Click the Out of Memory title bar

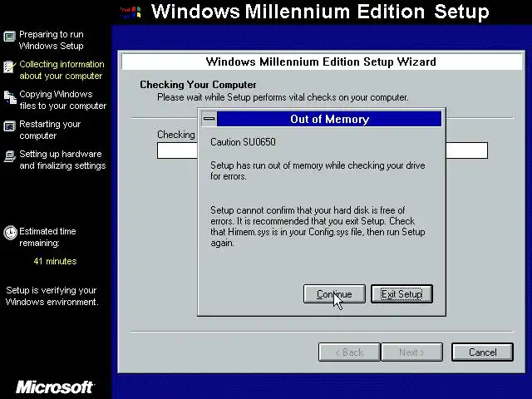click(x=329, y=119)
